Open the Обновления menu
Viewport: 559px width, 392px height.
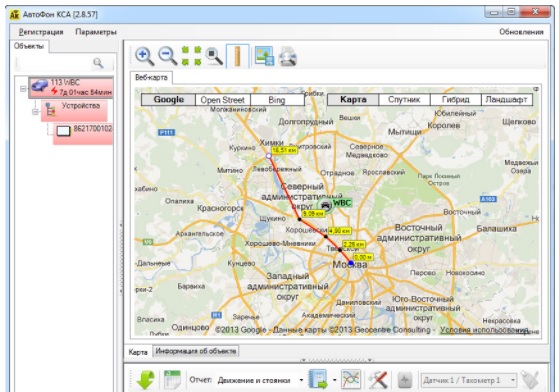pos(521,32)
